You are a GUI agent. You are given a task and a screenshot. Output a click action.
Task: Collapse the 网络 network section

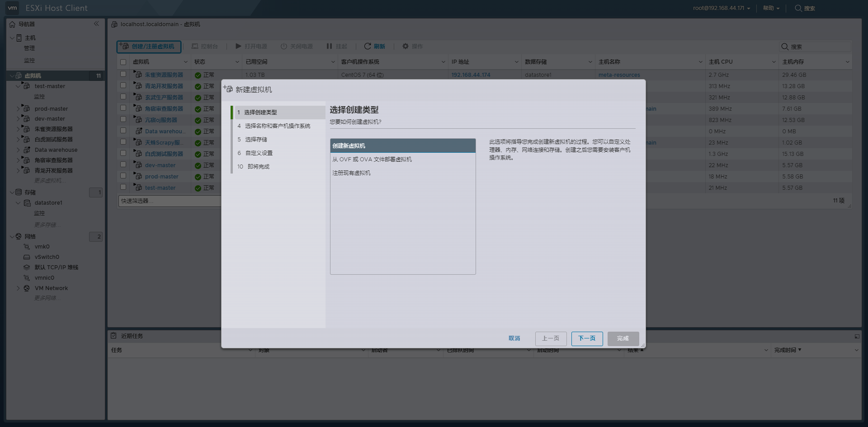coord(12,236)
